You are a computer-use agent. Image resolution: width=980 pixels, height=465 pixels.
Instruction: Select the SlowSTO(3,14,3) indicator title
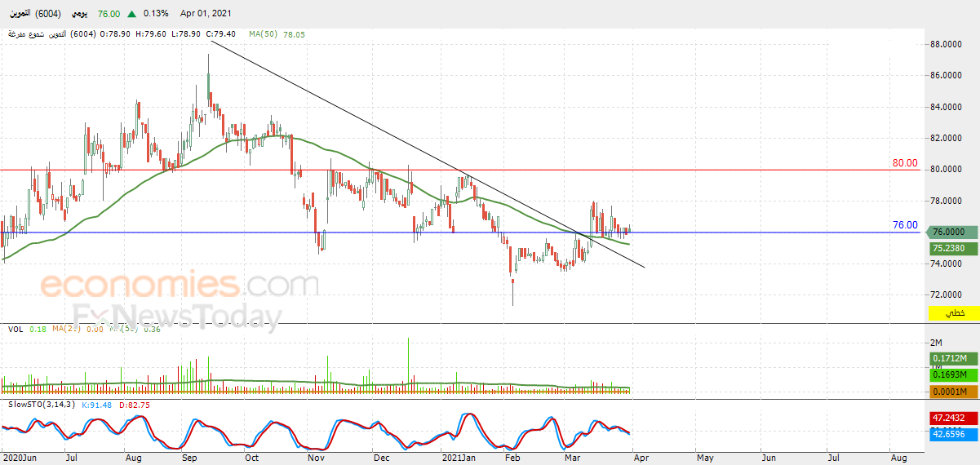coord(42,404)
